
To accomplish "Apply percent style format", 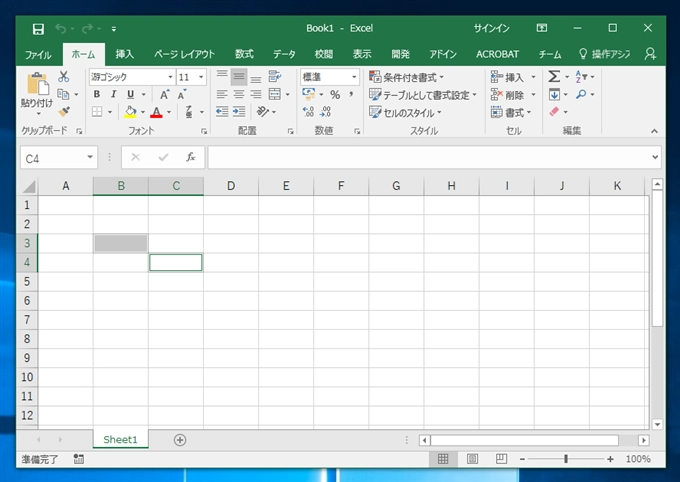I will pos(335,94).
